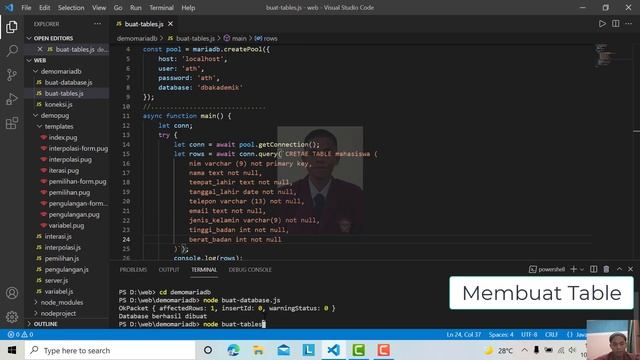Open the Mail app from the taskbar
This screenshot has height=360, width=640.
click(x=284, y=350)
